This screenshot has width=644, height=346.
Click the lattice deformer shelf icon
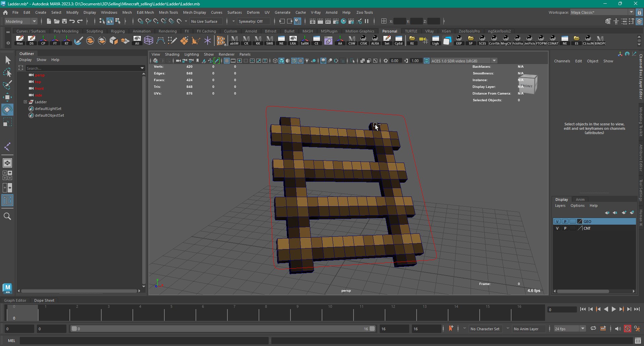pyautogui.click(x=149, y=40)
